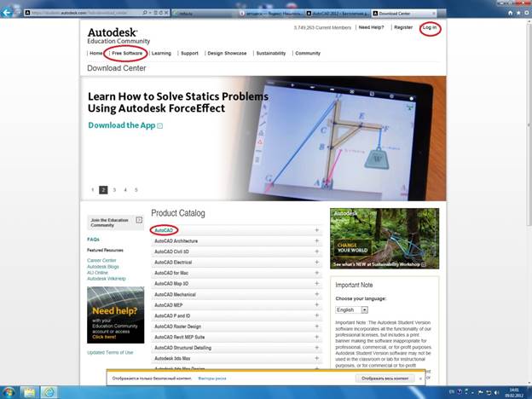Click the Action Center flag tray icon
Viewport: 532px width, 399px height.
coord(480,392)
